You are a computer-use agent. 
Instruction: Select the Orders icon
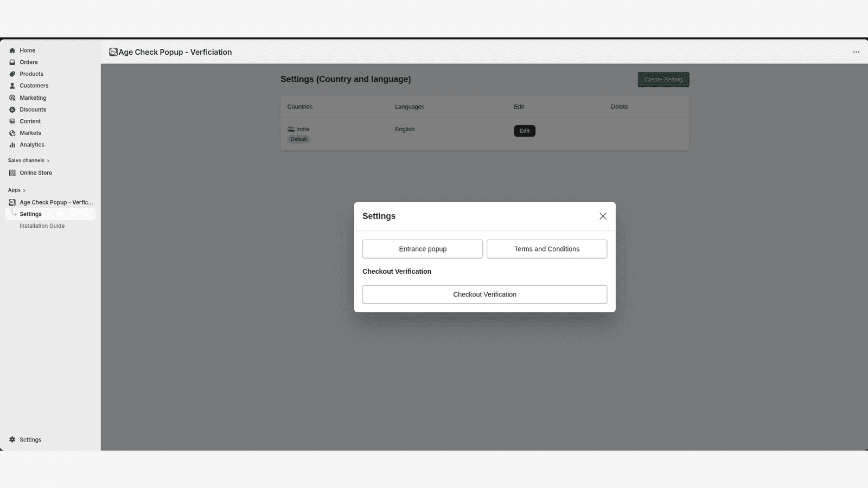coord(12,62)
